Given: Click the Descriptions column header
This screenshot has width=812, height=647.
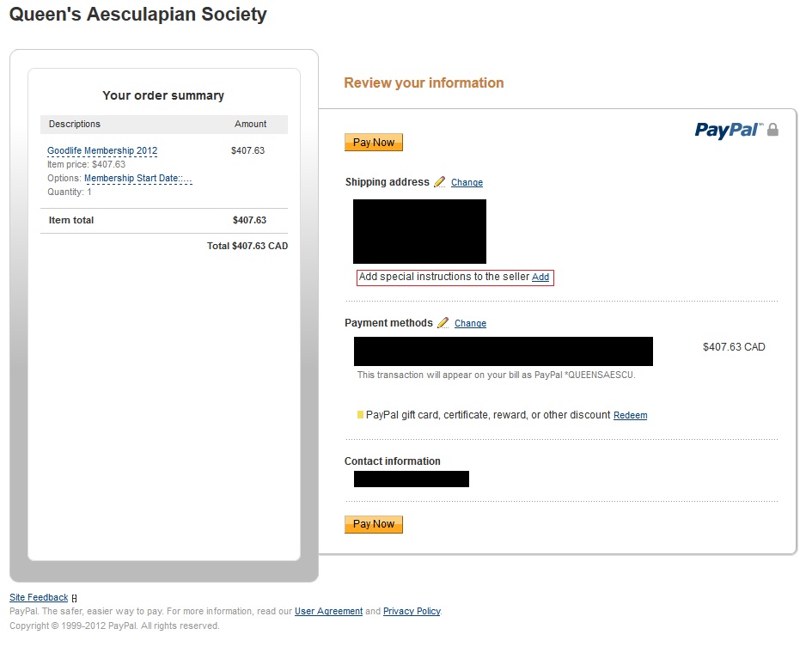Looking at the screenshot, I should click(75, 124).
